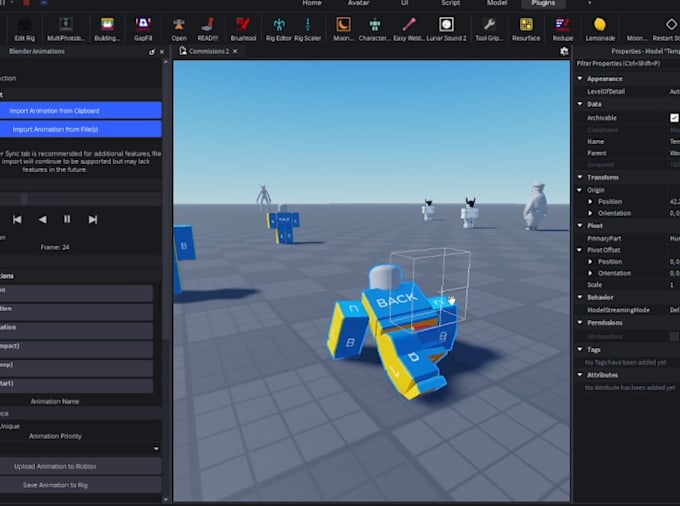Jump to first animation frame
The width and height of the screenshot is (680, 506).
[17, 219]
